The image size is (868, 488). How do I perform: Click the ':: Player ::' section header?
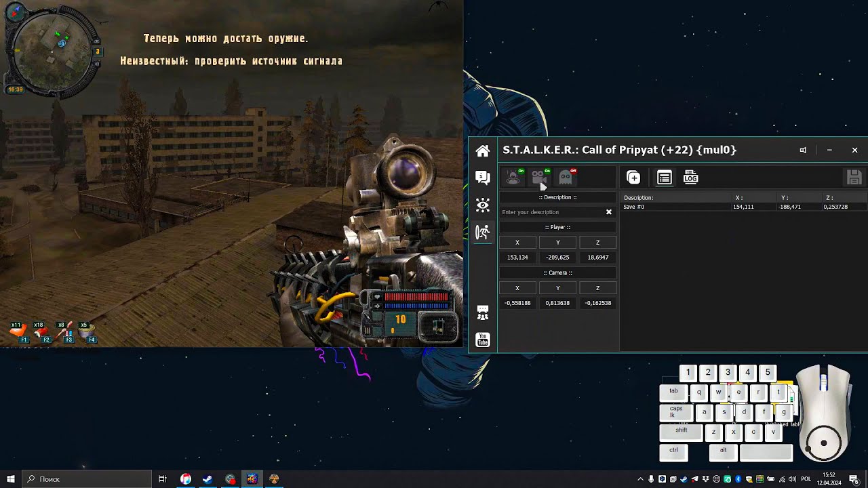coord(557,227)
